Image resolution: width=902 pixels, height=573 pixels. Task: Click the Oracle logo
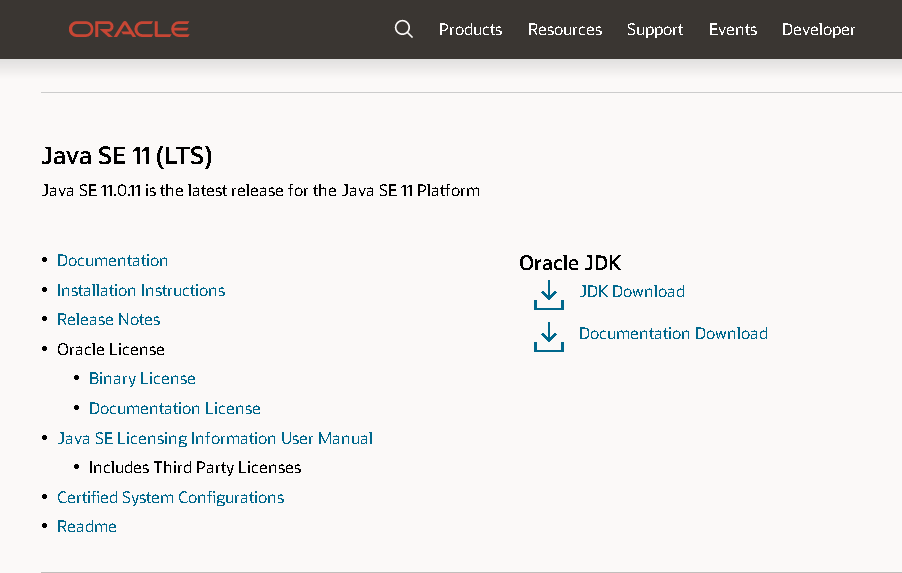coord(129,29)
